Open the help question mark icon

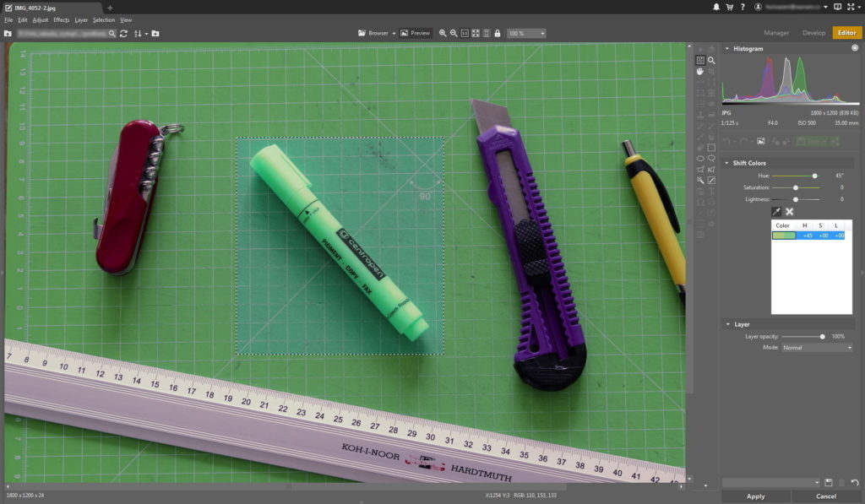pos(743,7)
